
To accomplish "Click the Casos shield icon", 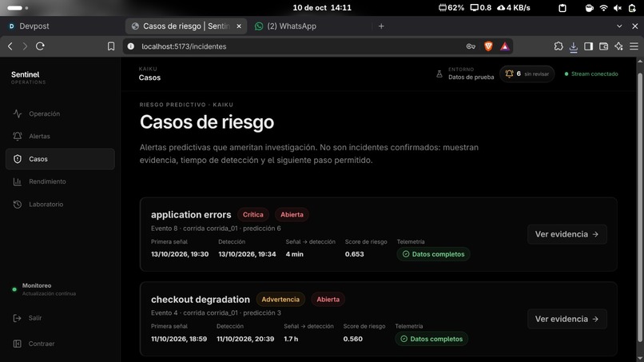I will coord(18,159).
